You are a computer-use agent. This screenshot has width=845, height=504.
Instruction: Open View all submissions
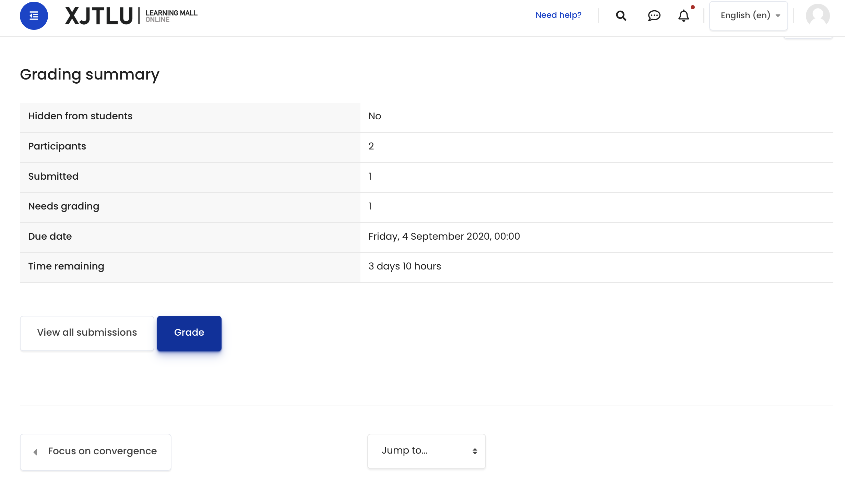tap(87, 333)
